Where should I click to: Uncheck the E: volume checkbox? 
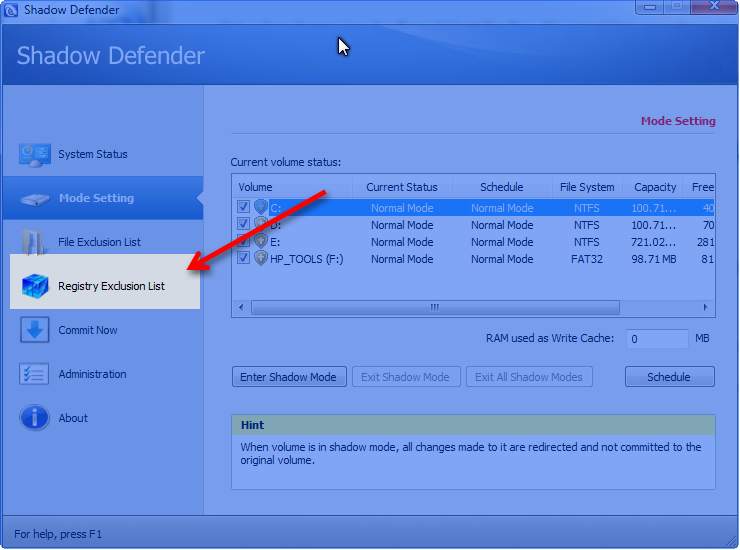tap(244, 241)
